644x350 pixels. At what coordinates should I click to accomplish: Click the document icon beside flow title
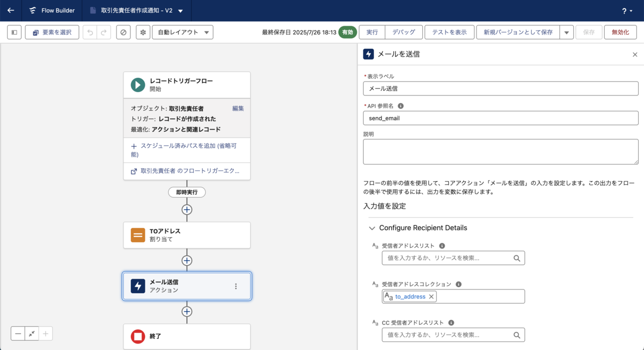coord(93,11)
